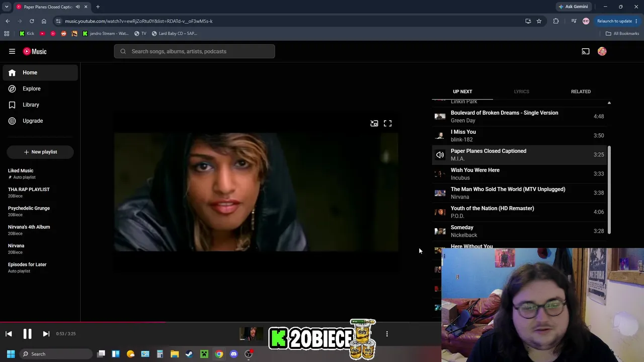Open the All Bookmarks folder
The image size is (644, 362).
(x=622, y=33)
